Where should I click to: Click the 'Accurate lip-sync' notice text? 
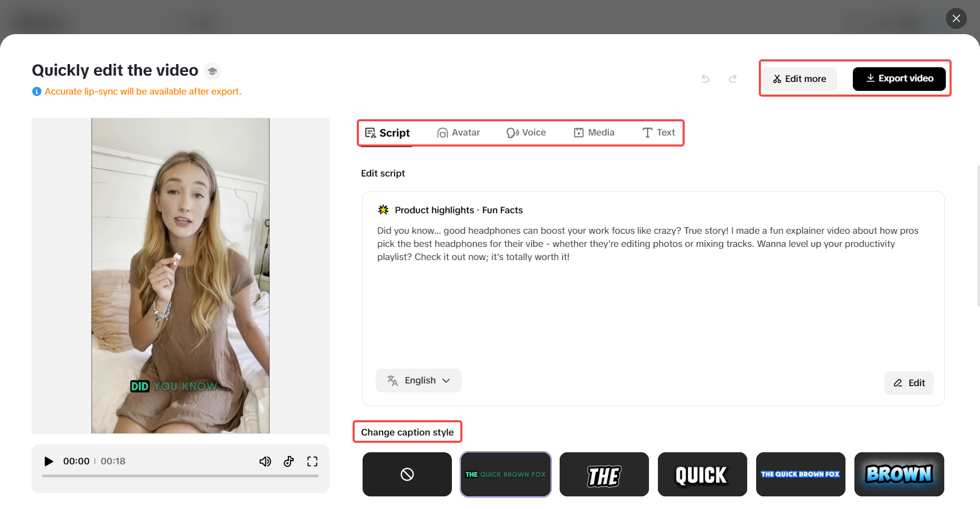(143, 91)
